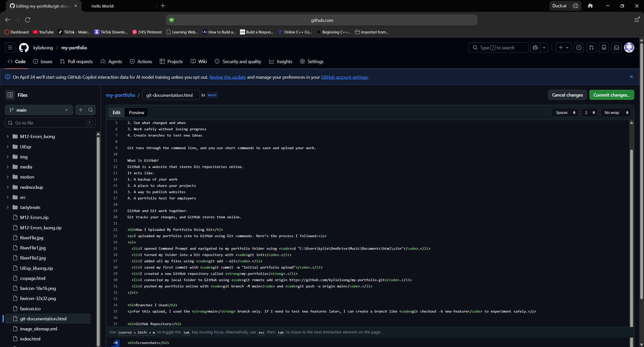Open the Duck.ai button in the title bar
This screenshot has width=644, height=347.
click(559, 6)
